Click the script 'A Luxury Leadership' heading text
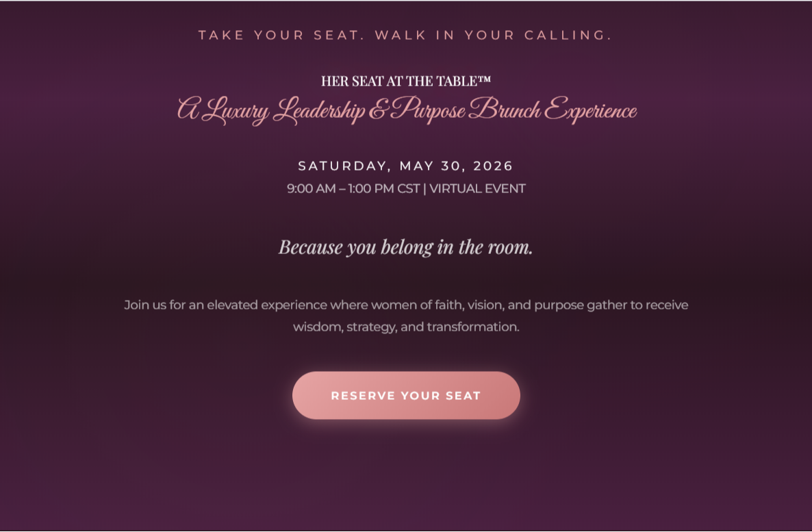This screenshot has width=812, height=532. tap(271, 110)
